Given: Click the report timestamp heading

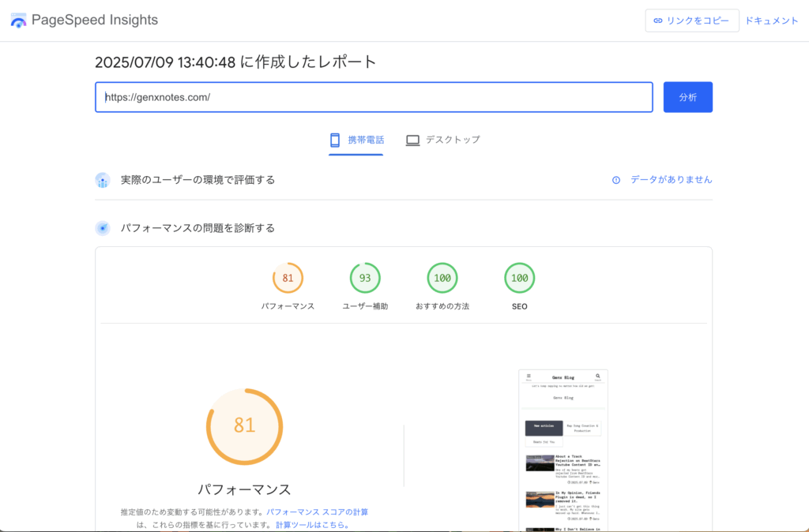Looking at the screenshot, I should [x=235, y=62].
